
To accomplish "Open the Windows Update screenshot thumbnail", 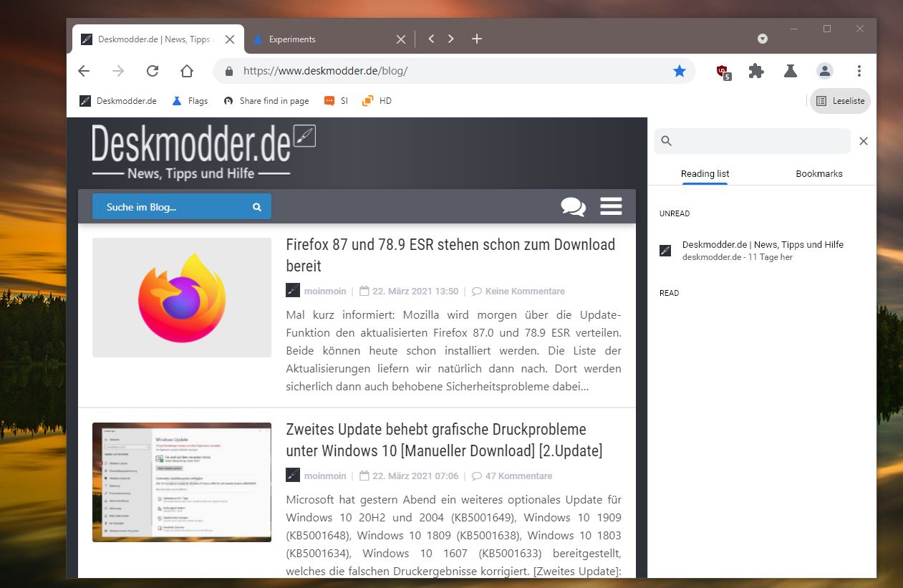I will (182, 482).
